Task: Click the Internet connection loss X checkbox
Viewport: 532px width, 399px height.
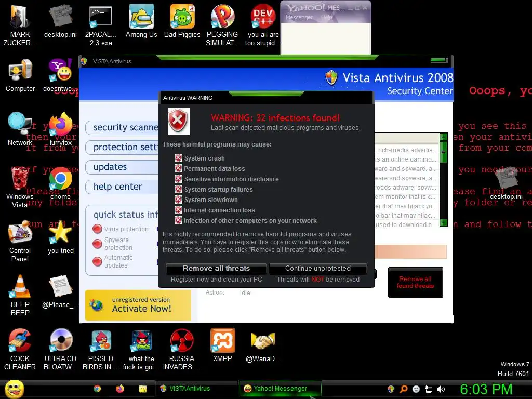Action: [x=178, y=210]
